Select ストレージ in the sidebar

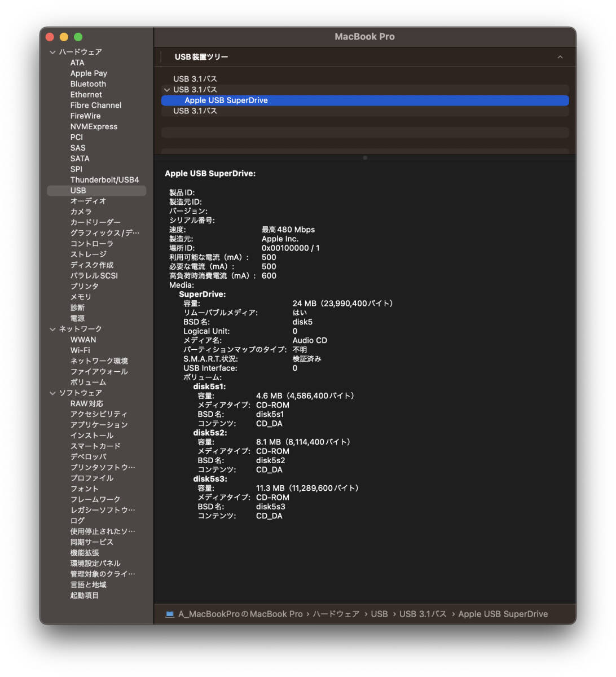point(88,254)
